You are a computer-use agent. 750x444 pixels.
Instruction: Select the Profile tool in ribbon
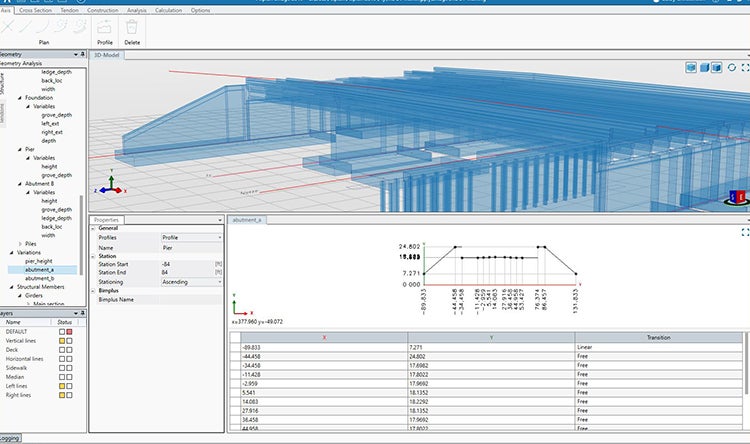pyautogui.click(x=104, y=32)
